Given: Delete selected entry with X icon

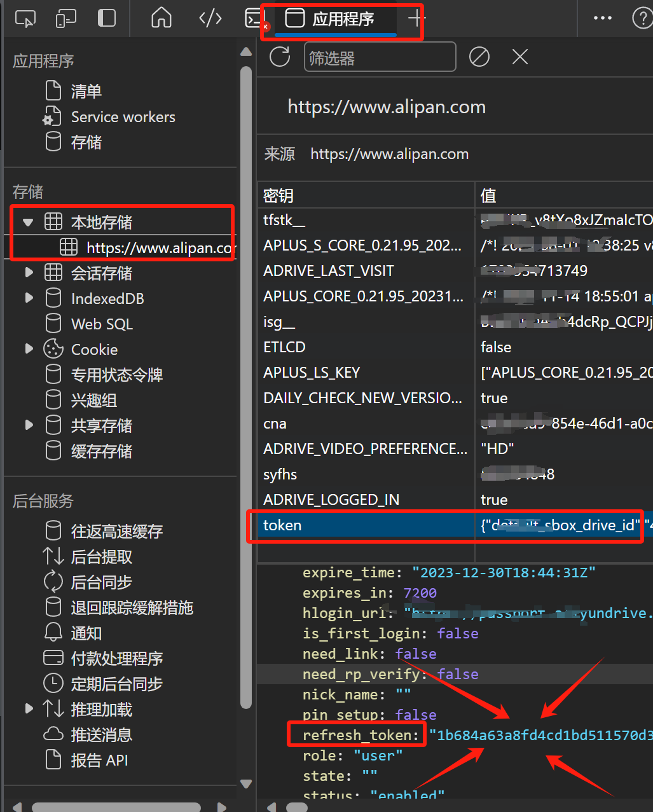Looking at the screenshot, I should [520, 57].
